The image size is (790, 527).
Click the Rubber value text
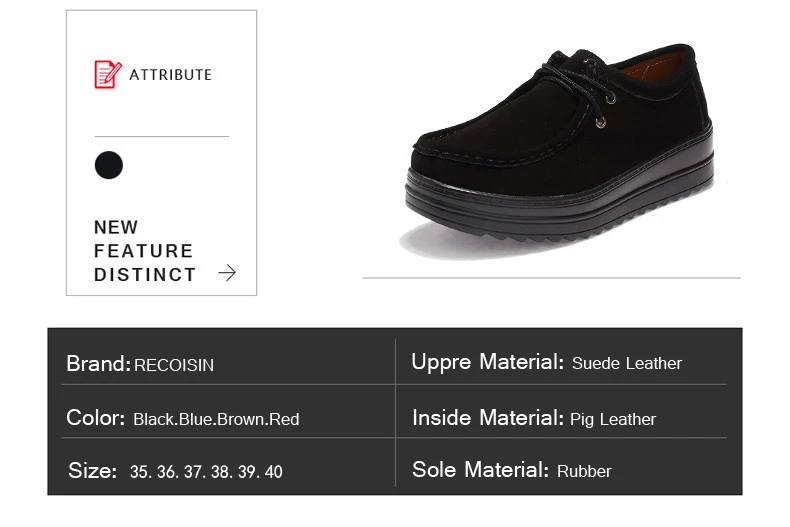(584, 471)
